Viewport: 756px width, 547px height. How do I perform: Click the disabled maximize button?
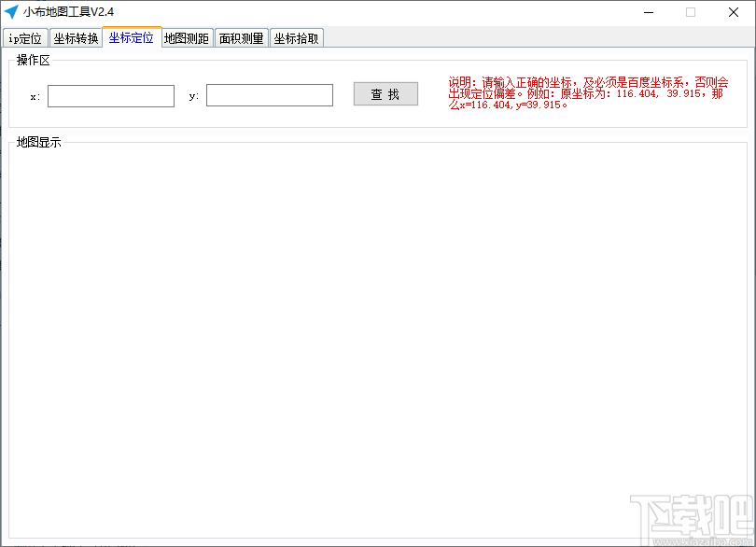(691, 12)
